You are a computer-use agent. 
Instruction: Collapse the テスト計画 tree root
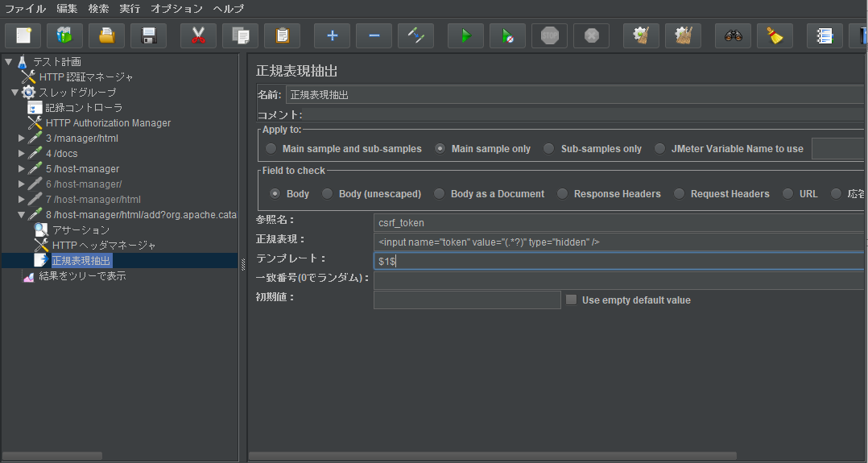point(8,61)
